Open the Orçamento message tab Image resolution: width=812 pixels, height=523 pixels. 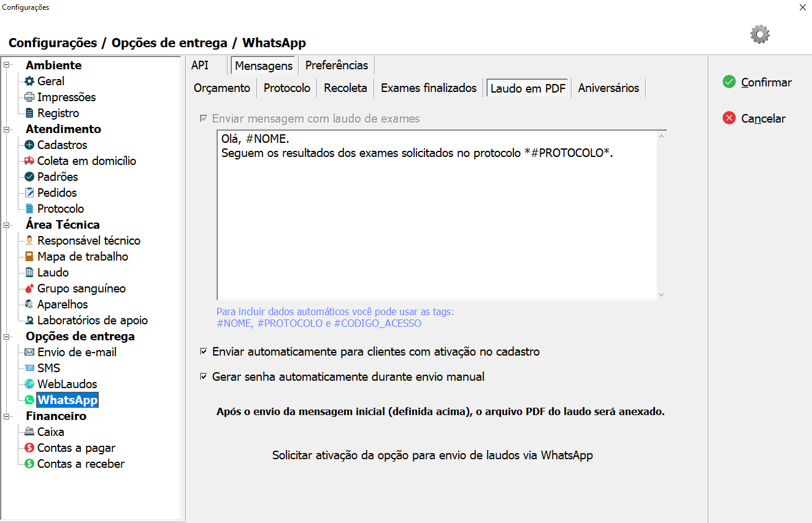(222, 88)
